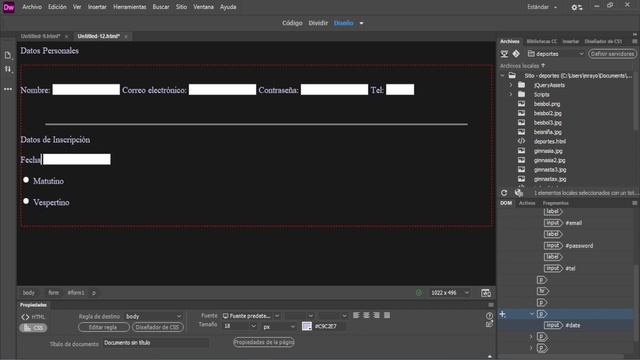Open the file management icon in left toolbar
640x360 pixels.
[8, 55]
